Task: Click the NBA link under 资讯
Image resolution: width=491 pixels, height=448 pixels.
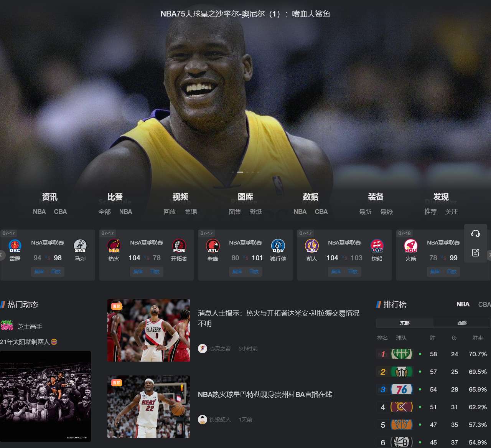Action: [x=39, y=212]
